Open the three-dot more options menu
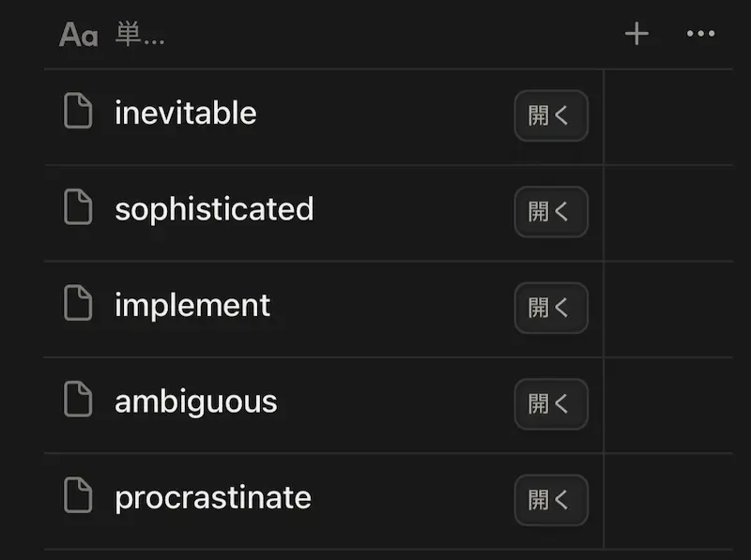Screen dimensions: 751x560 point(700,35)
